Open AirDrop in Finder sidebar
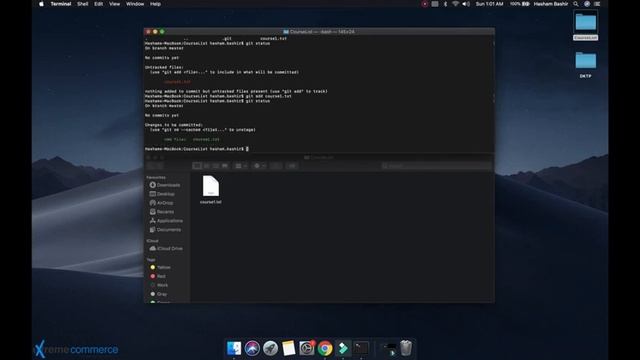This screenshot has width=640, height=360. [x=161, y=203]
